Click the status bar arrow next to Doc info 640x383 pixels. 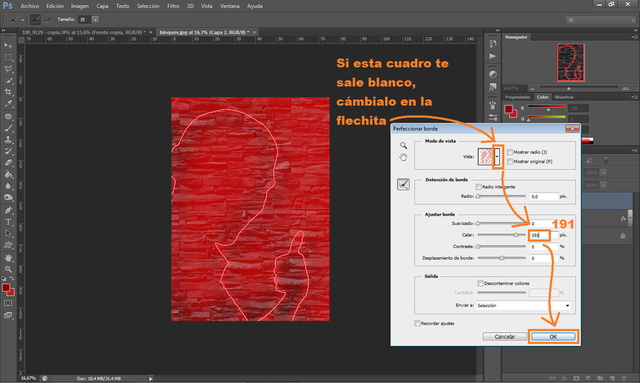[151, 379]
